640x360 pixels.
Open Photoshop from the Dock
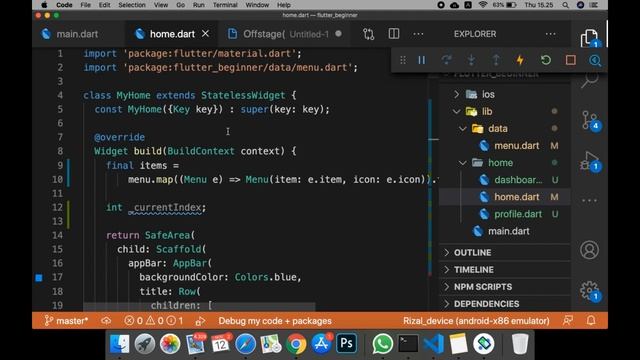click(347, 344)
